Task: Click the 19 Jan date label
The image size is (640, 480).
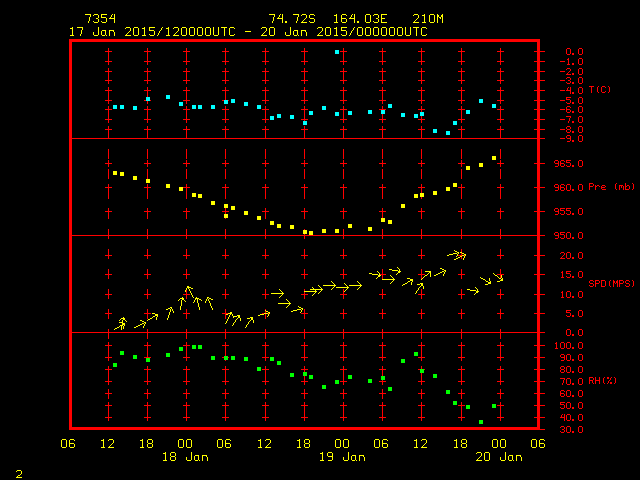Action: 342,457
